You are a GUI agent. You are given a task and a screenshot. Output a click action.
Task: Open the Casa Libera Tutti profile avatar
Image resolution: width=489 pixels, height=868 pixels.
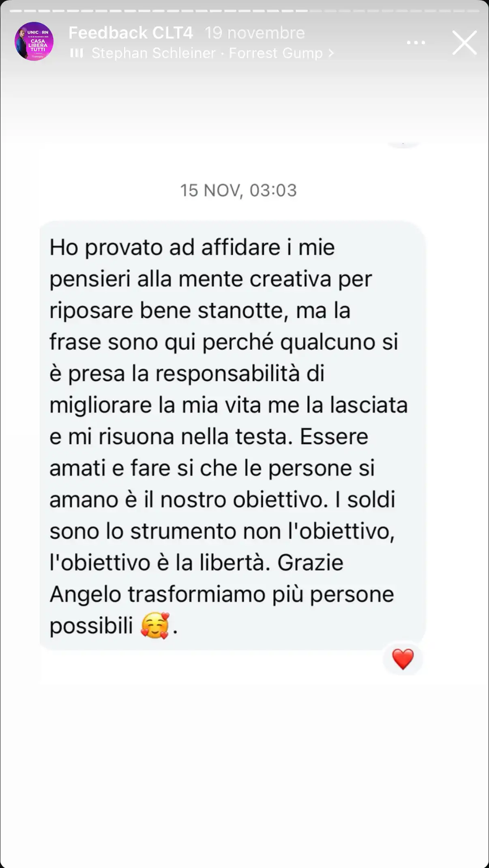pos(34,41)
